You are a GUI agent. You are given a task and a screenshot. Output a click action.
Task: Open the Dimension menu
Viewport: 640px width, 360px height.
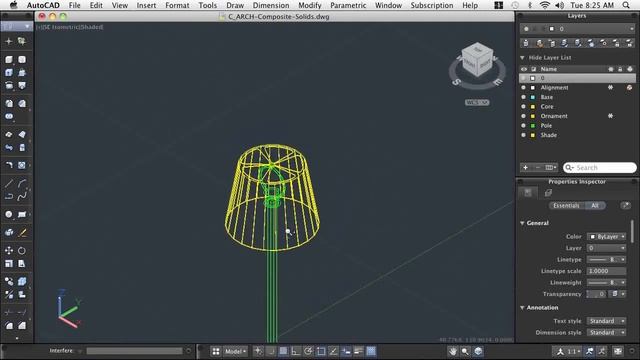click(271, 5)
